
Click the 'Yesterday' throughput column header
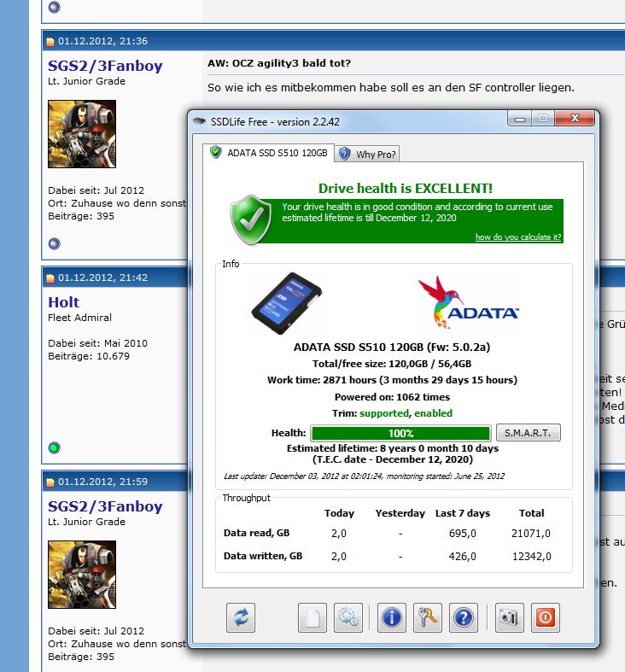(400, 513)
